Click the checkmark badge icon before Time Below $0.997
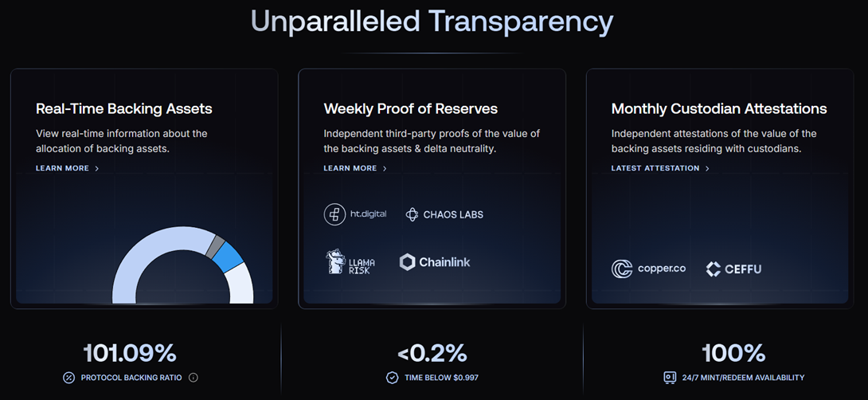This screenshot has width=868, height=400. tap(392, 378)
